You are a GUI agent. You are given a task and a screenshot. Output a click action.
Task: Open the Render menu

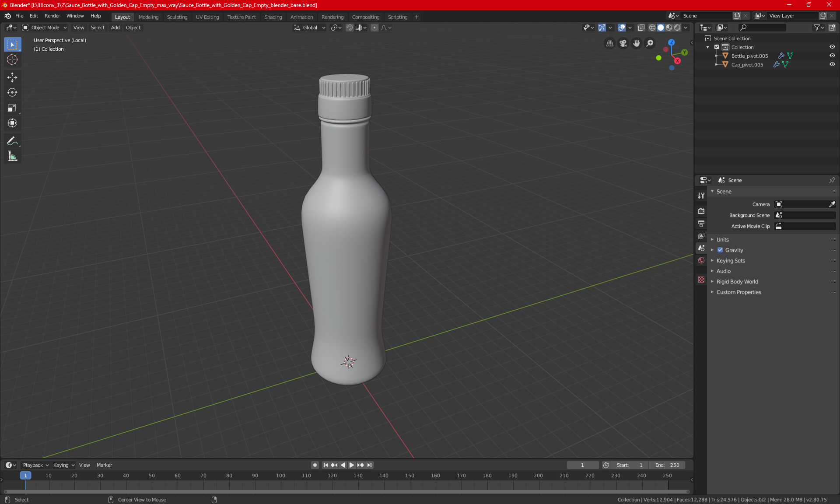[x=52, y=16]
